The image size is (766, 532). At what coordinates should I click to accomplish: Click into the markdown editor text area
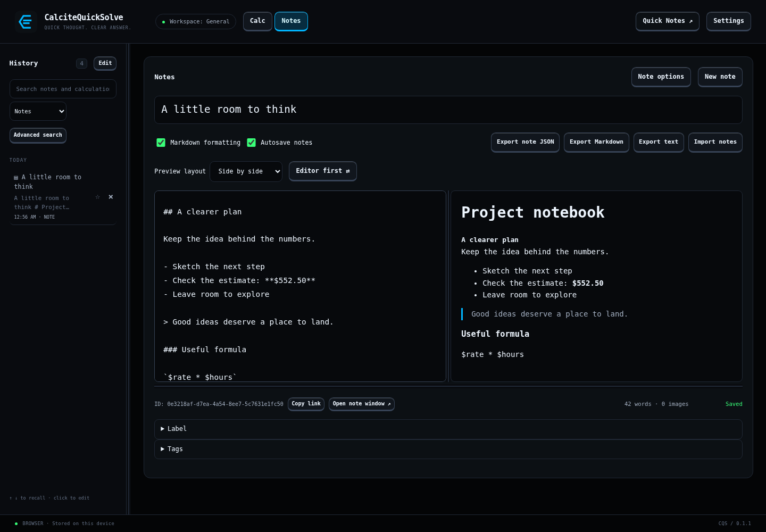[x=300, y=286]
